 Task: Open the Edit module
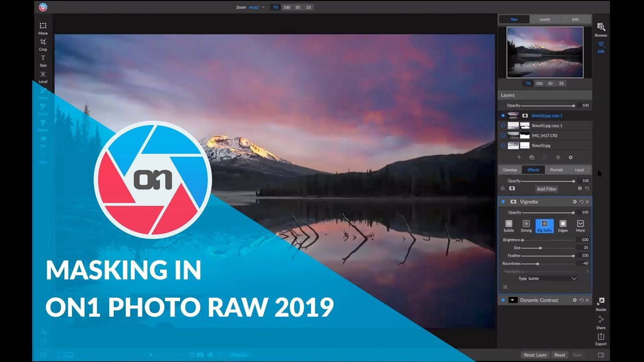point(601,47)
